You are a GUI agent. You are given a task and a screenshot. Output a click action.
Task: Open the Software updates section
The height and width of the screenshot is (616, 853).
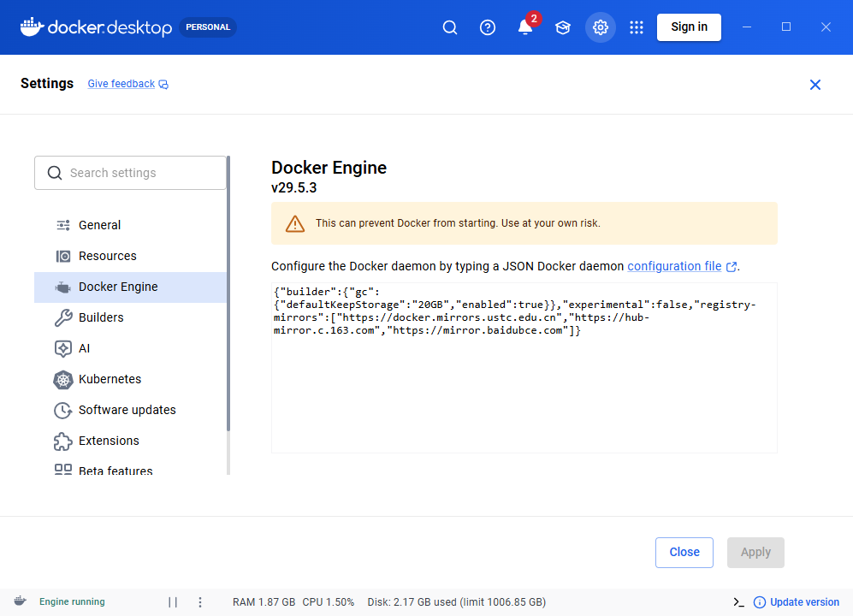click(x=130, y=411)
